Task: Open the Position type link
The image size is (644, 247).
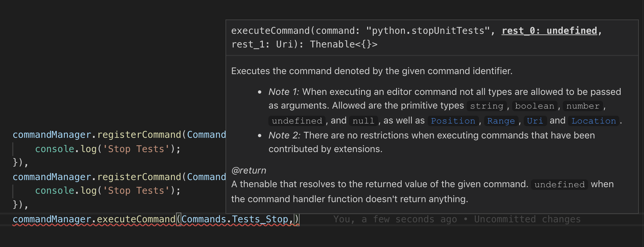Action: 453,121
